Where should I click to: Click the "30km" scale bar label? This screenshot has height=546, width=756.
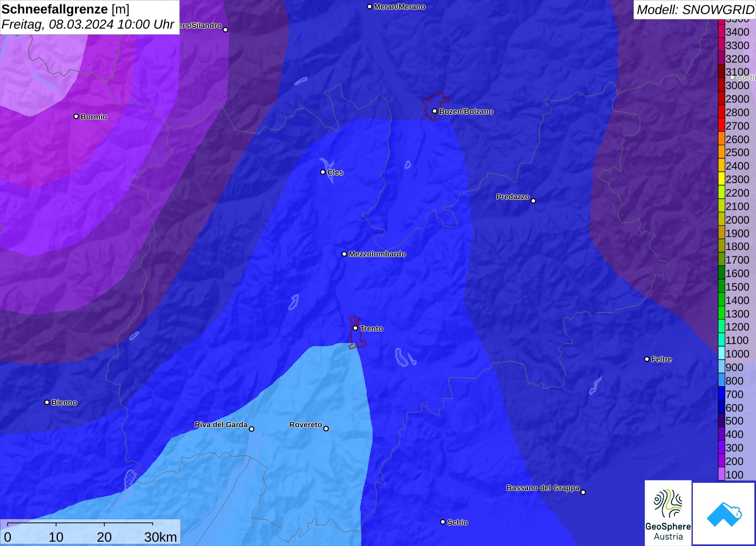click(160, 537)
